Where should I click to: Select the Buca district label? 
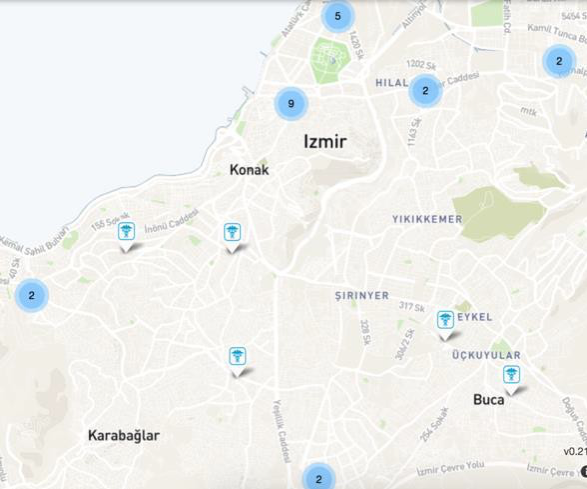(489, 400)
